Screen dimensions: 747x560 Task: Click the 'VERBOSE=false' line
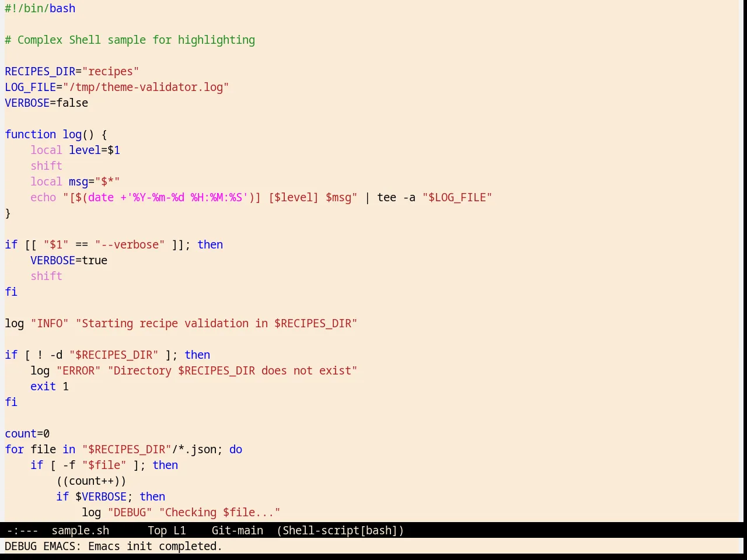(47, 103)
